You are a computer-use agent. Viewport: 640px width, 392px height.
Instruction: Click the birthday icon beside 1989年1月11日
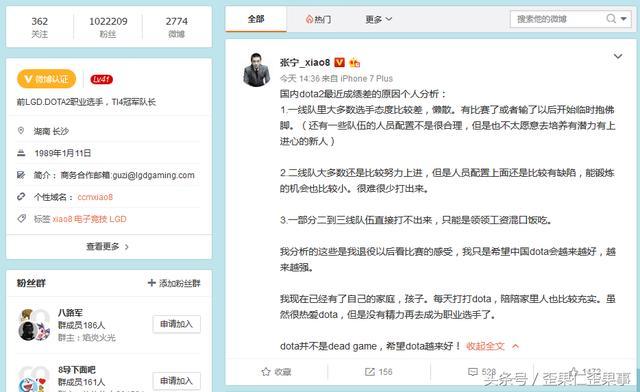(x=21, y=153)
